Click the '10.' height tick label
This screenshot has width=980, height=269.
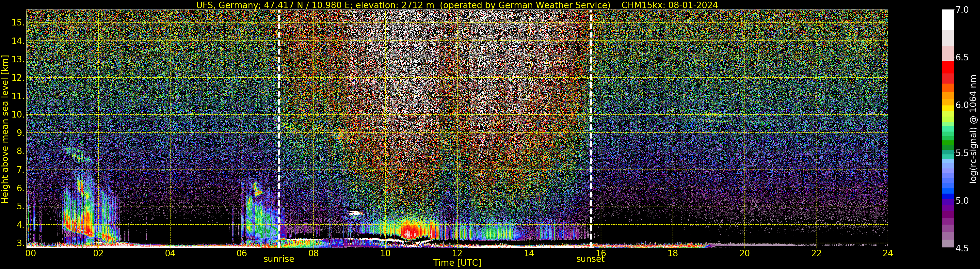[18, 115]
